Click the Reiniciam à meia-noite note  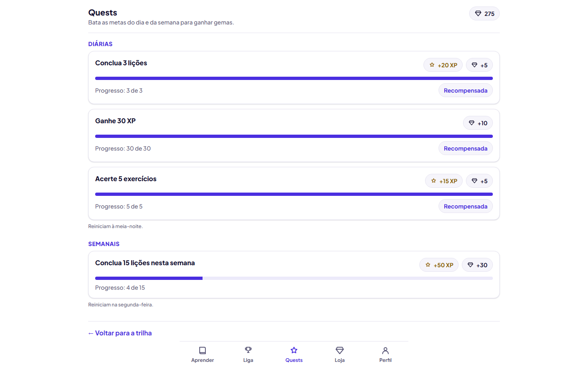pyautogui.click(x=116, y=226)
